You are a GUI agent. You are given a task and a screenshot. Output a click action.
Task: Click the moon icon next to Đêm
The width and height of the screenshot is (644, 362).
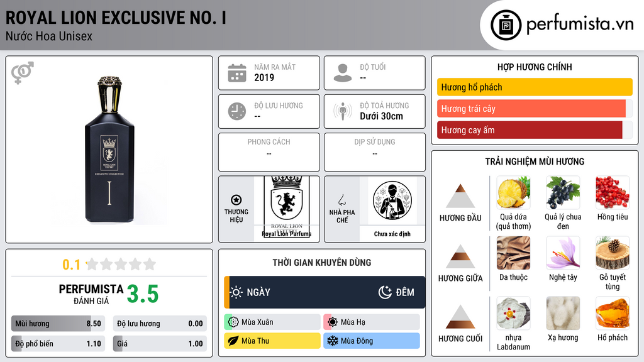coord(385,292)
